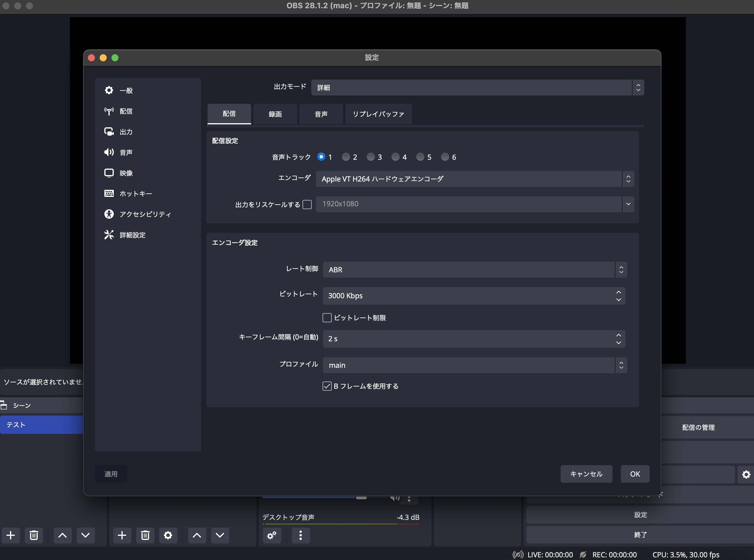Image resolution: width=754 pixels, height=560 pixels.
Task: Select the 配信 stream antenna icon in sidebar
Action: point(109,111)
